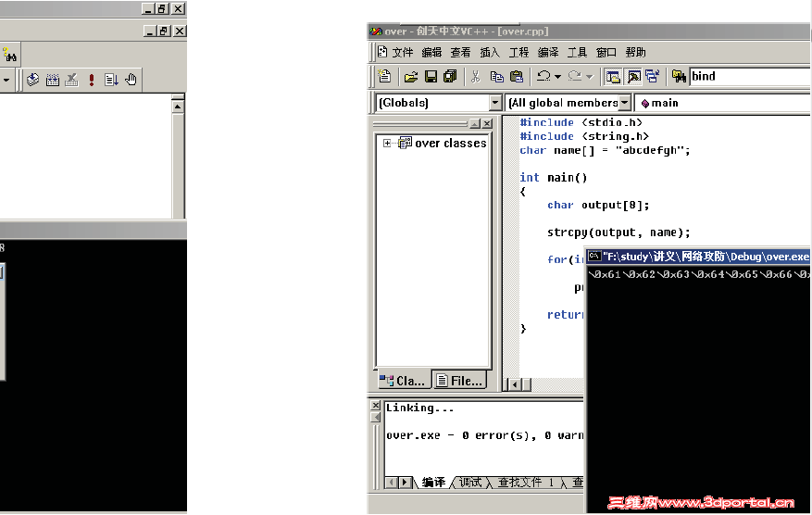Click the int main() declaration line

click(x=553, y=177)
